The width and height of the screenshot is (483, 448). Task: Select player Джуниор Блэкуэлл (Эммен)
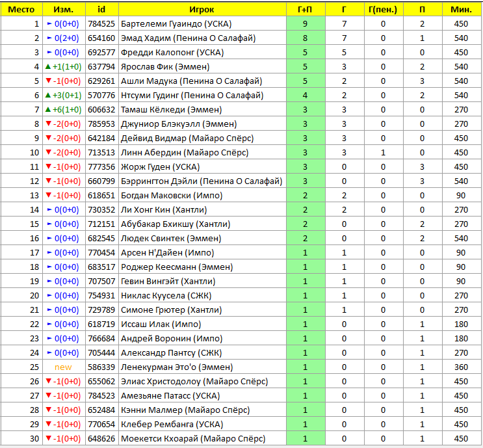179,124
